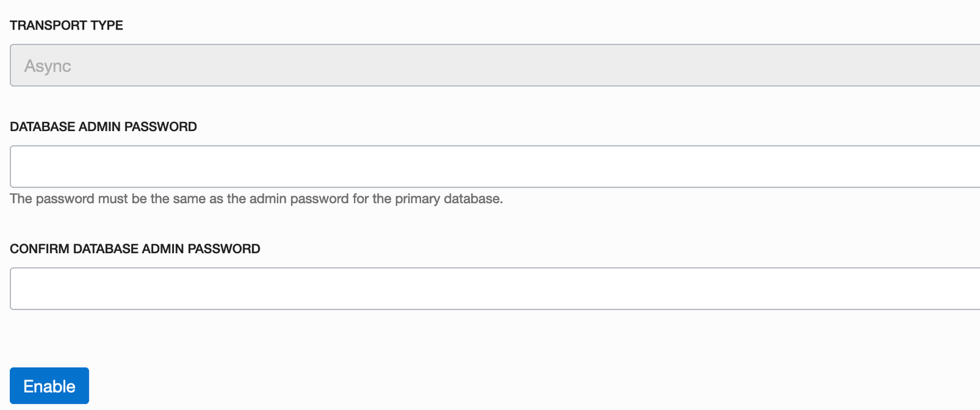Click the password requirement hint text

(x=256, y=199)
